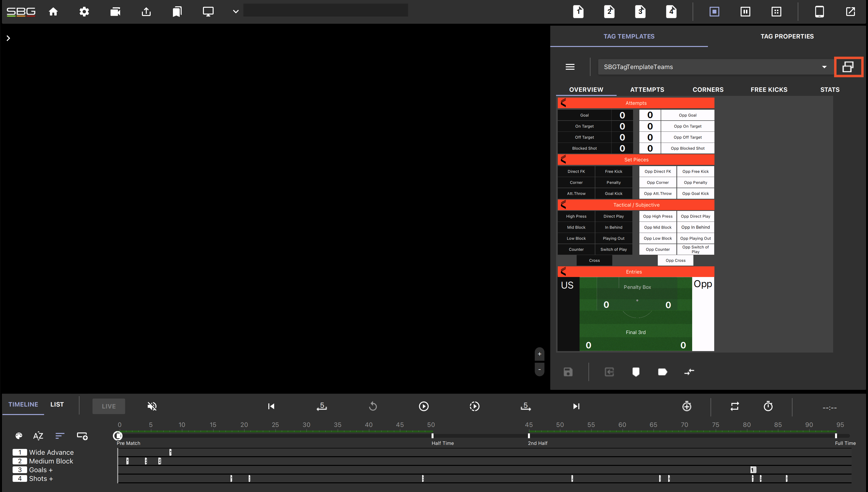Image resolution: width=868 pixels, height=492 pixels.
Task: Toggle the repeat/loop icon near the stopwatch
Action: click(x=735, y=406)
